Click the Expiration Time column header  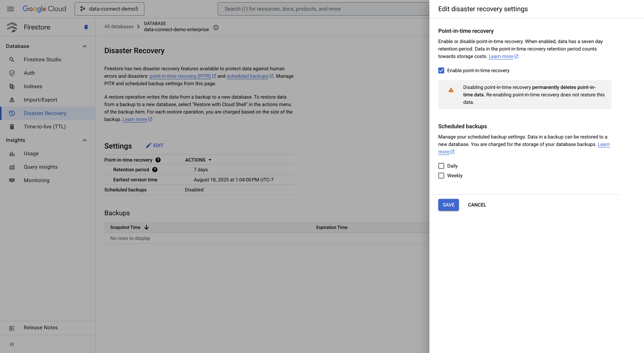[x=332, y=227]
